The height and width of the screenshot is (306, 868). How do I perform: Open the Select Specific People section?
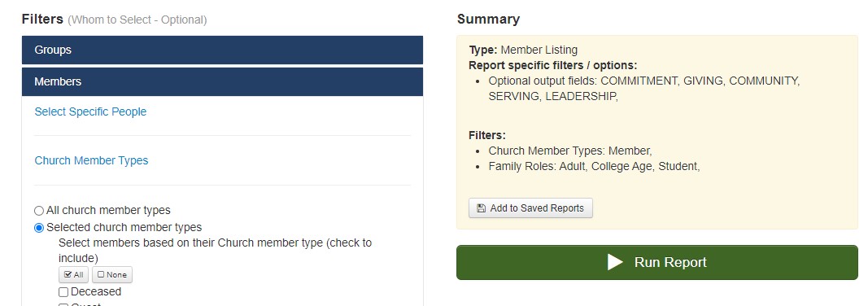point(90,111)
